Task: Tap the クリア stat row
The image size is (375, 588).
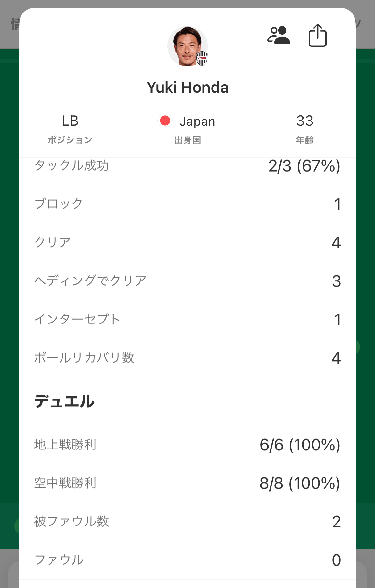Action: coord(188,242)
